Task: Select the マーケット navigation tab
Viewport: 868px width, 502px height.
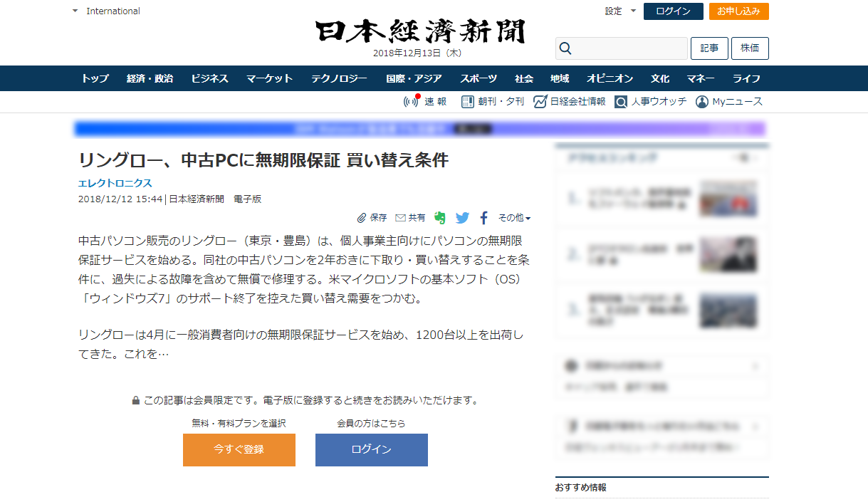Action: [x=269, y=78]
